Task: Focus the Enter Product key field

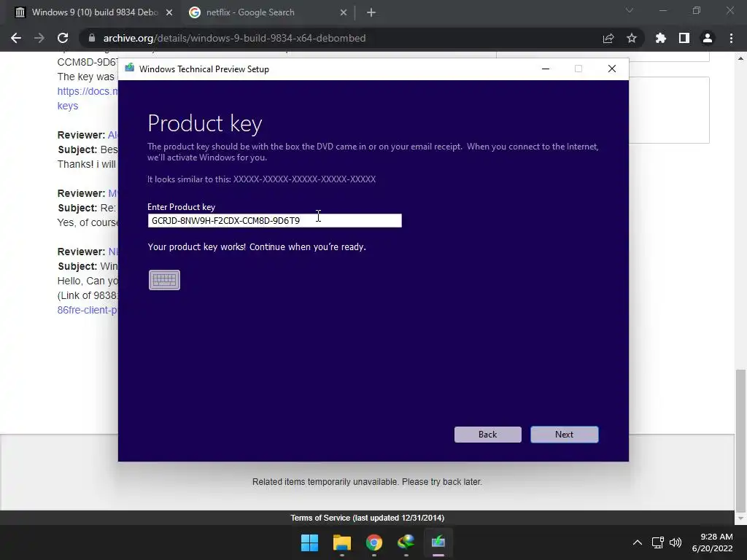Action: [x=274, y=220]
